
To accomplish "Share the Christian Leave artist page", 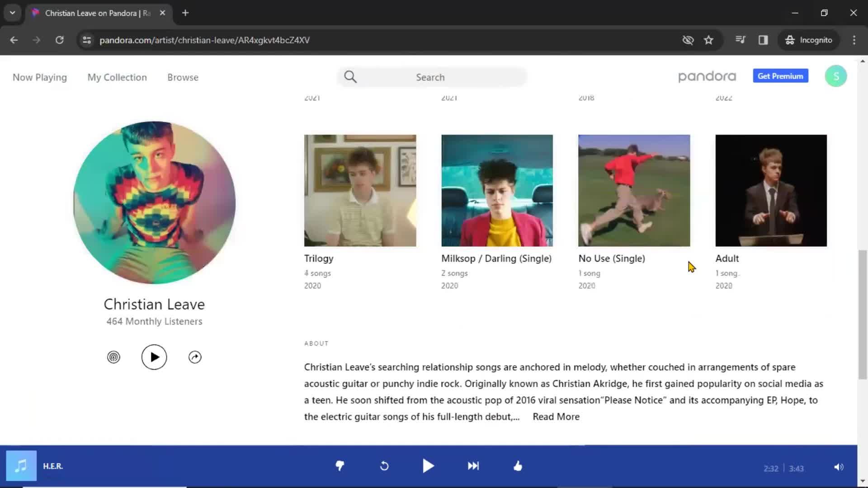I will pos(195,357).
